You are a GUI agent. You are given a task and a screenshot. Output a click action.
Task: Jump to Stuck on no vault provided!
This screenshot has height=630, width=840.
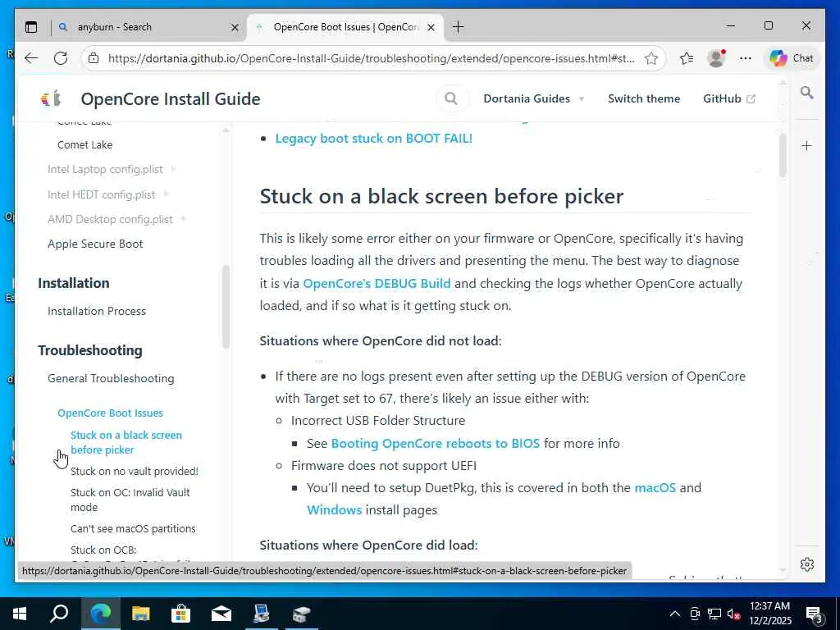(135, 471)
